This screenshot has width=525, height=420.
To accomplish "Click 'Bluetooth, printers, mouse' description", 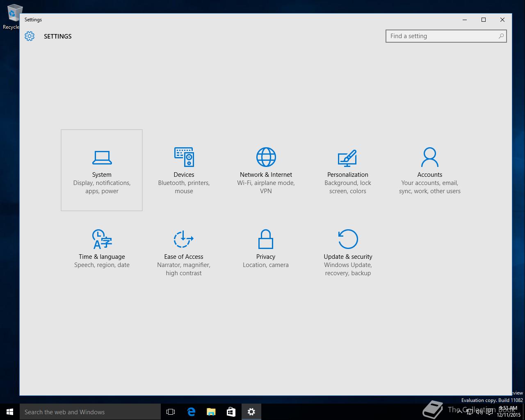I will click(184, 187).
